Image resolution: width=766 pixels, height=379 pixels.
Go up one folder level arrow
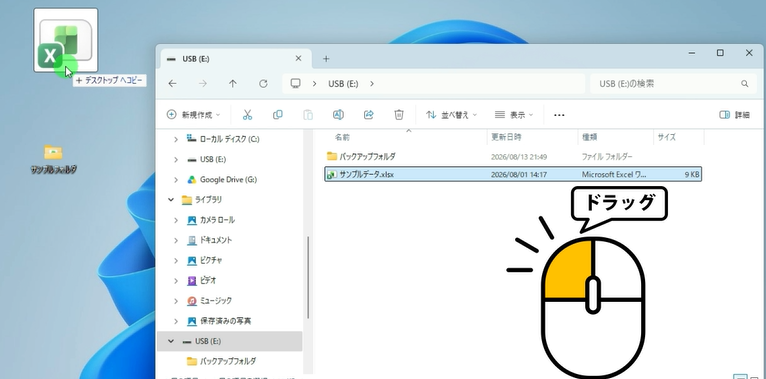click(233, 84)
